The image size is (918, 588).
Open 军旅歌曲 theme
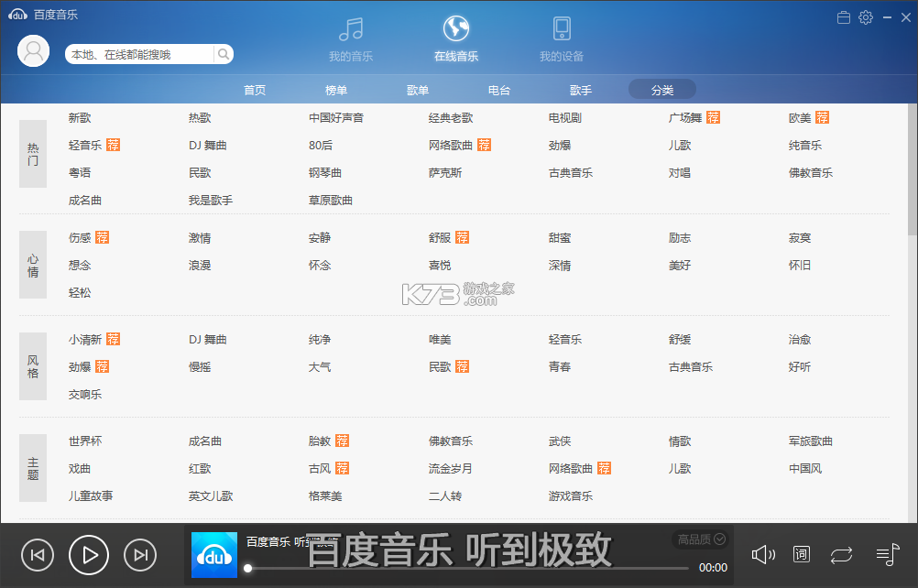[x=811, y=441]
